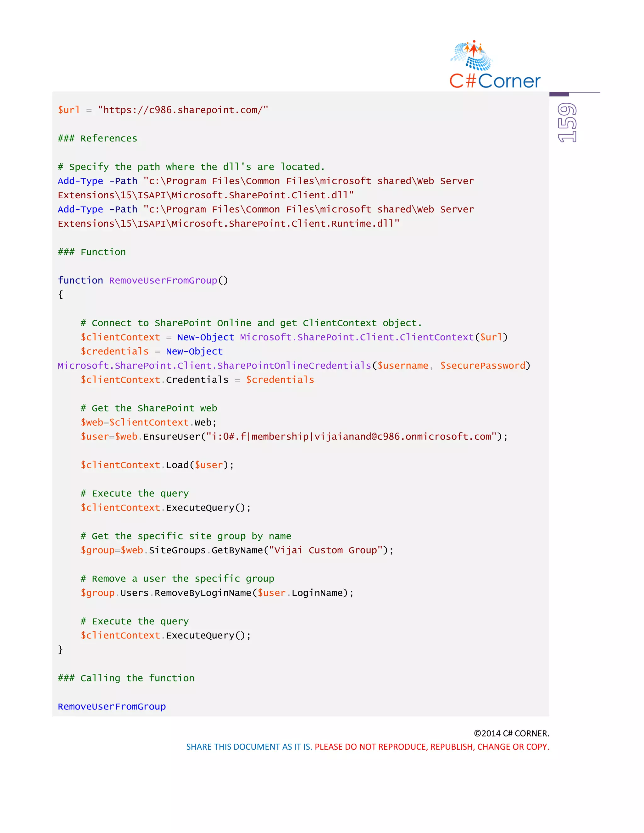Select the $url assignment line
644x833 pixels.
(163, 110)
